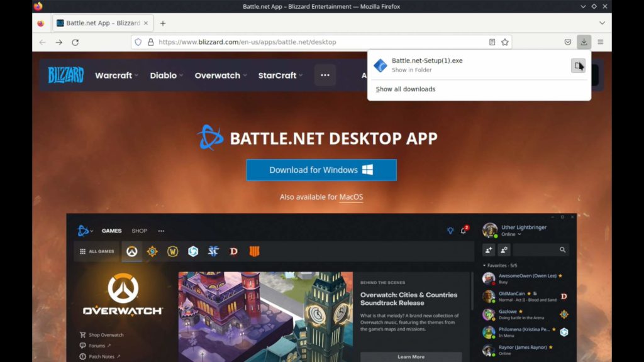This screenshot has height=362, width=644.
Task: Click the Overwatch London artwork thumbnail
Action: (x=265, y=317)
